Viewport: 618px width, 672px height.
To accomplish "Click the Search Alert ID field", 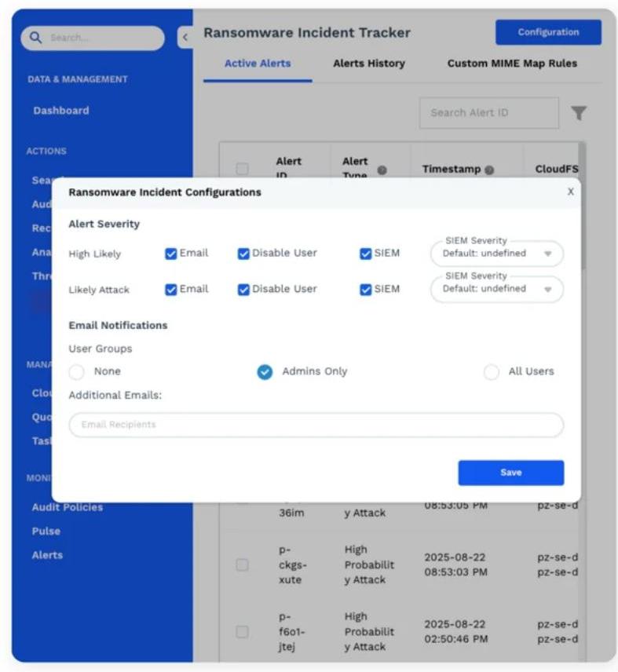I will (489, 113).
